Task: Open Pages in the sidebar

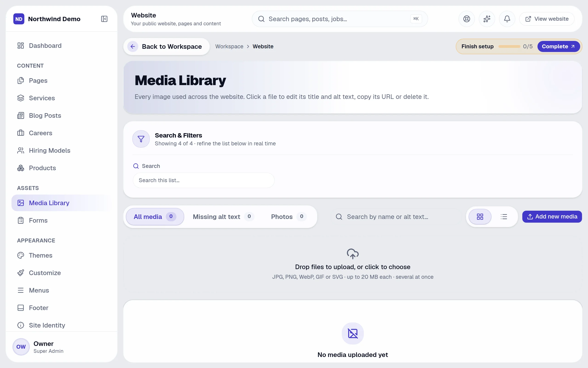Action: pyautogui.click(x=62, y=80)
